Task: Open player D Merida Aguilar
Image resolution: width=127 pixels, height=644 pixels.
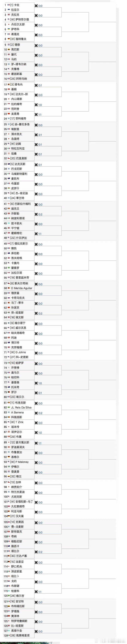Action: [22, 288]
